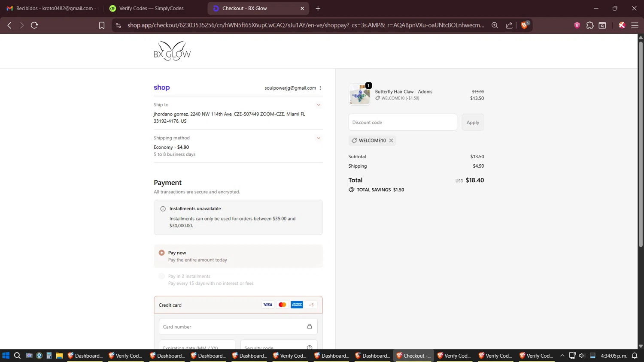Open the browser sidebar panel icon
The width and height of the screenshot is (644, 362).
602,25
